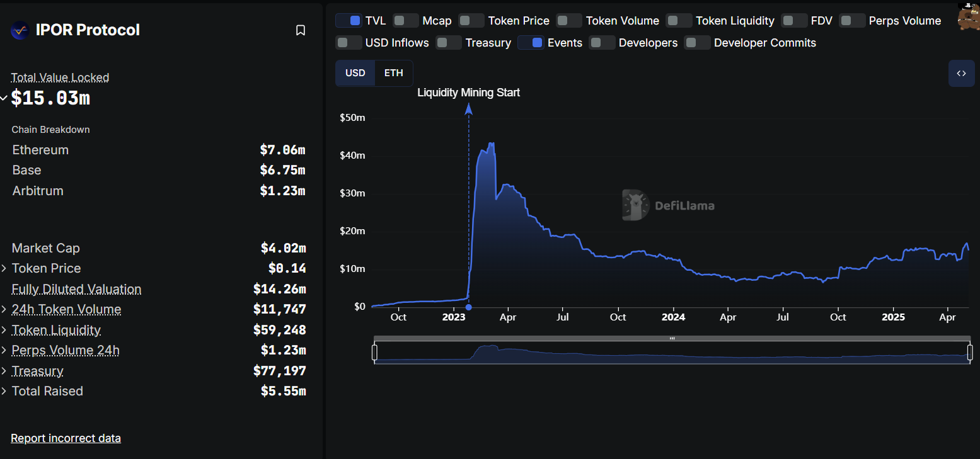Expand the Perps Volume 24h row
This screenshot has width=980, height=459.
click(4, 351)
